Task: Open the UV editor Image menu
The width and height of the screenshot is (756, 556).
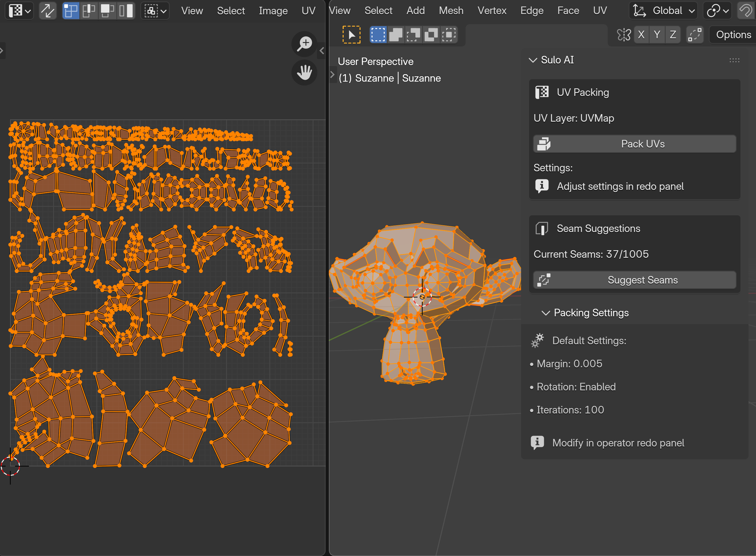Action: [x=273, y=11]
